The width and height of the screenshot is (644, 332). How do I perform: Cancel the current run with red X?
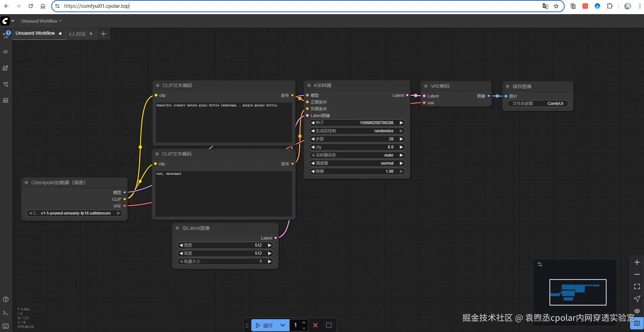coord(315,325)
